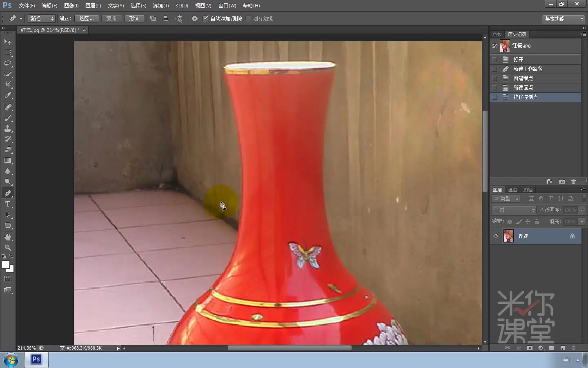This screenshot has height=368, width=588.
Task: Delete current history state trash icon
Action: 573,182
